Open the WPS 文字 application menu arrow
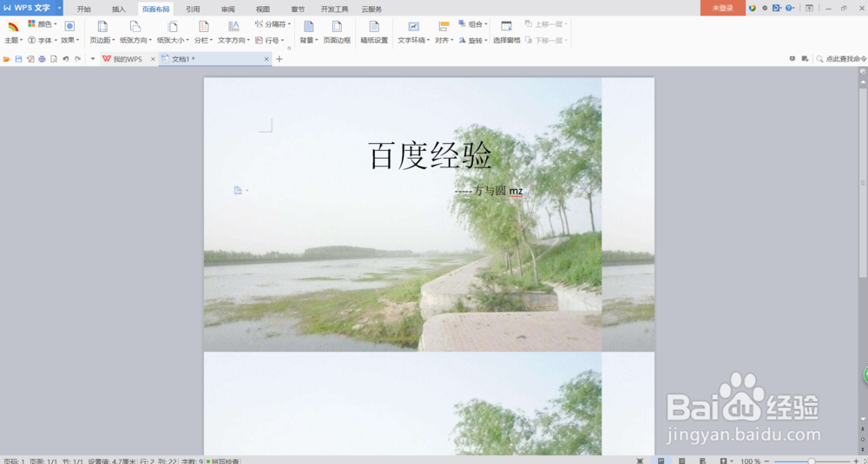The width and height of the screenshot is (868, 464). 59,9
